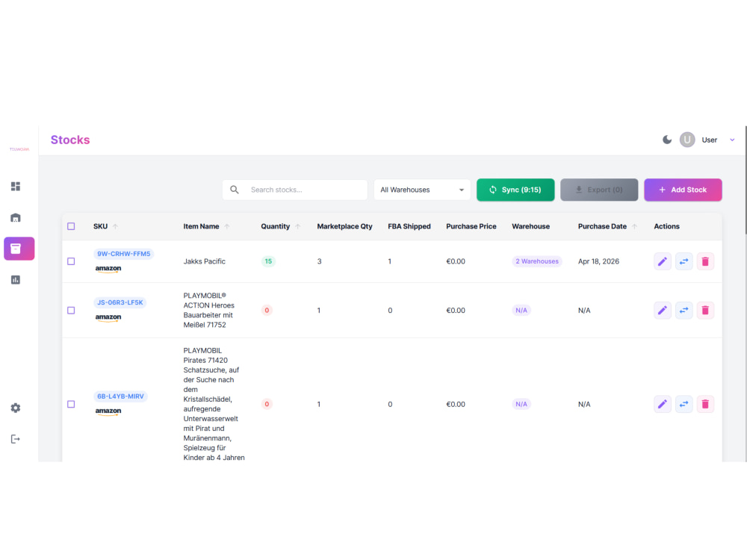Open the All Warehouses dropdown
Viewport: 747px width, 560px height.
422,190
